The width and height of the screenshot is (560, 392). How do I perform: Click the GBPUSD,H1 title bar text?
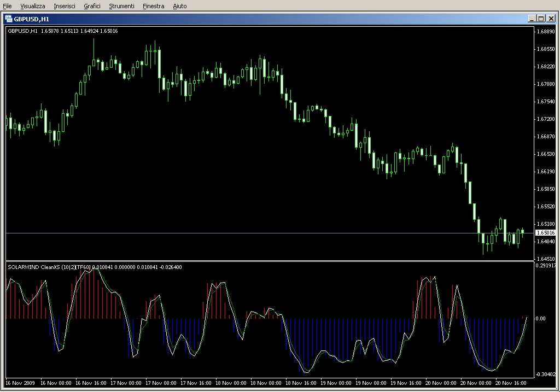31,19
